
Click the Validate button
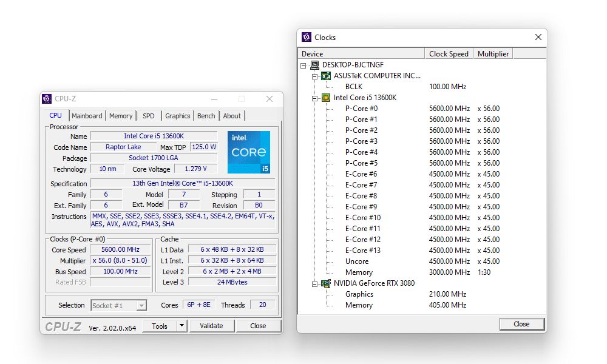pos(211,326)
